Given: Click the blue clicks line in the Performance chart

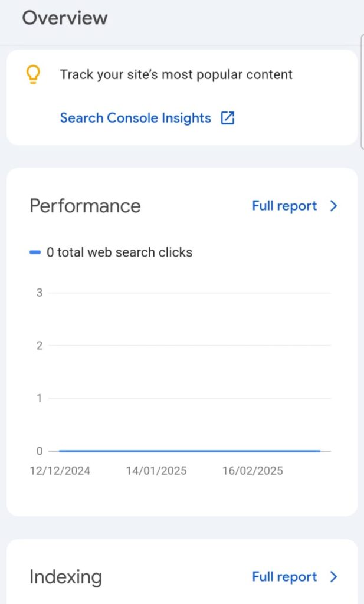Looking at the screenshot, I should [189, 451].
